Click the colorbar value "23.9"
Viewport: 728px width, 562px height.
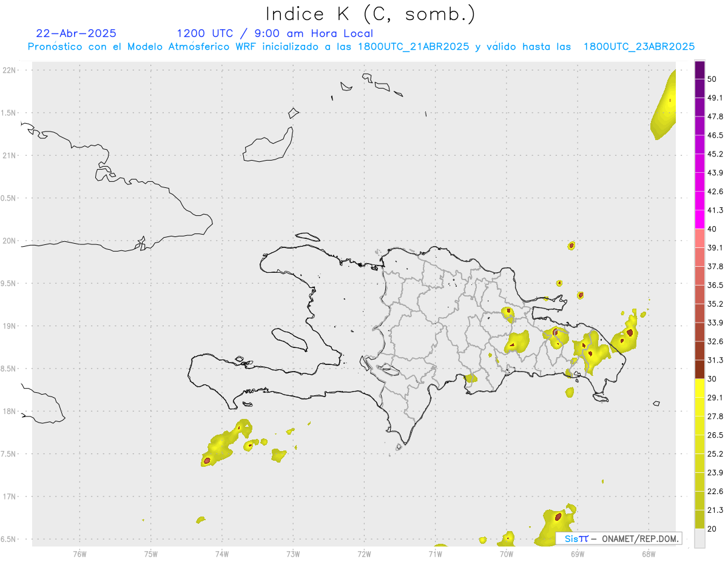click(715, 473)
